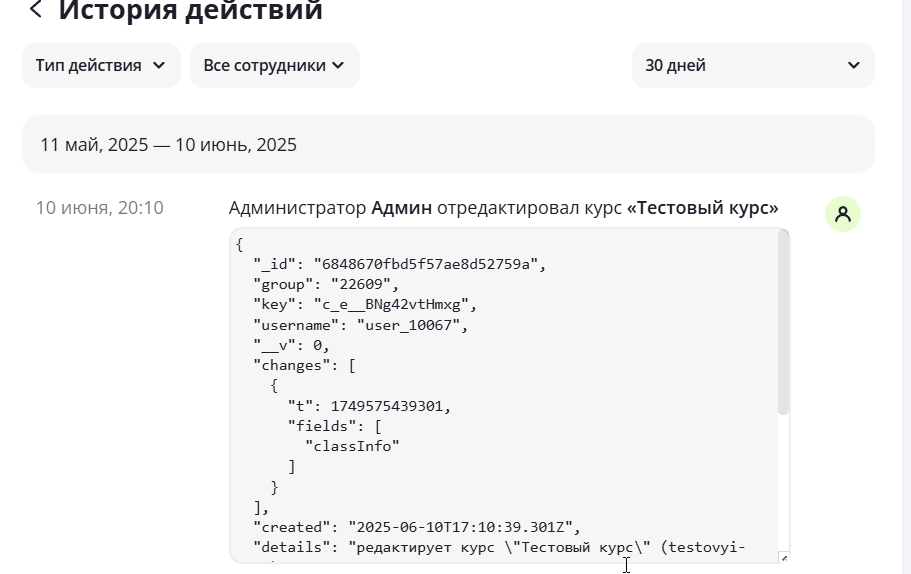Go back using the arrow beside История действий
The image size is (911, 574).
(x=35, y=9)
